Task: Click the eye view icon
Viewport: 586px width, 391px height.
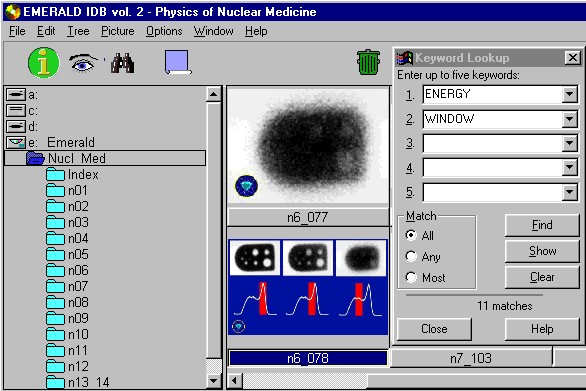Action: coord(83,63)
